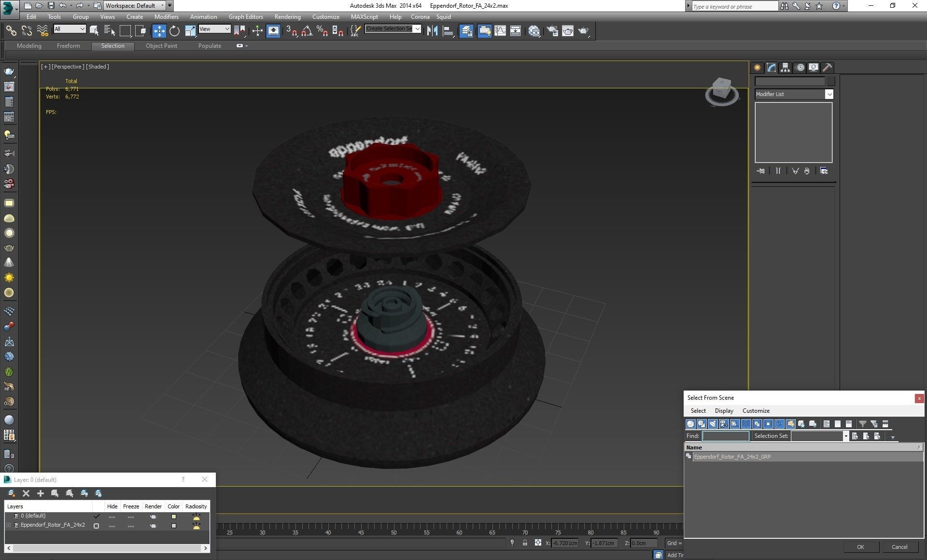Open the Modifier List dropdown
This screenshot has width=927, height=560.
tap(829, 94)
